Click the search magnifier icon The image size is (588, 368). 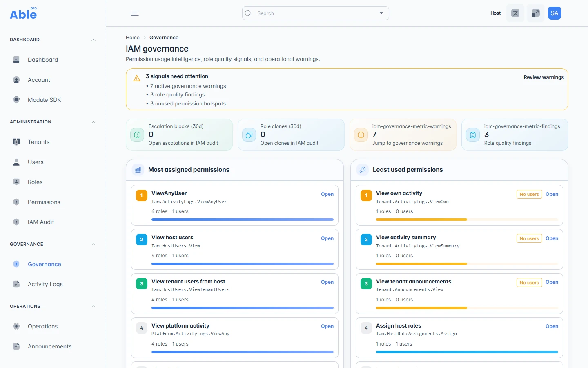coord(248,13)
